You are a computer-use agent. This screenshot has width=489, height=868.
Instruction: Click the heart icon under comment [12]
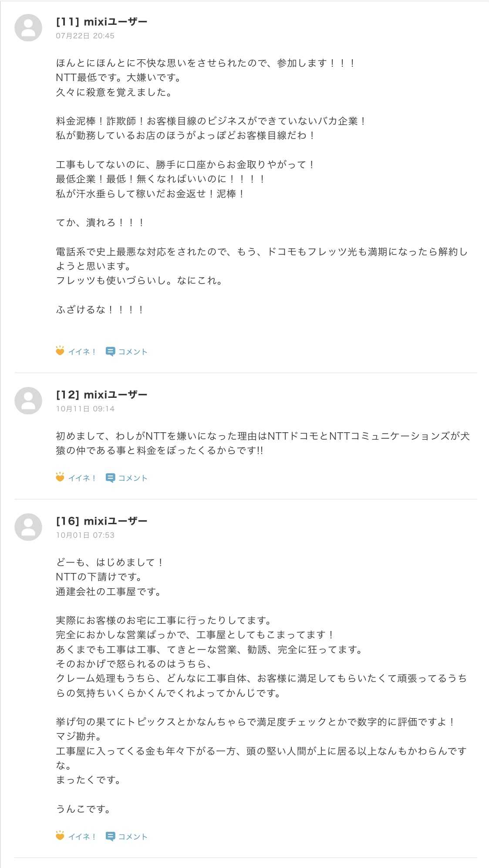click(x=60, y=478)
